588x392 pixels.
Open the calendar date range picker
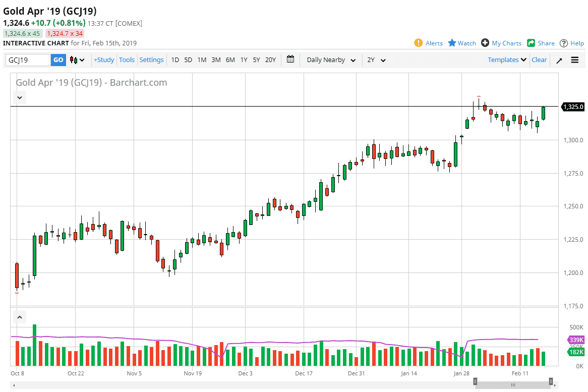290,60
